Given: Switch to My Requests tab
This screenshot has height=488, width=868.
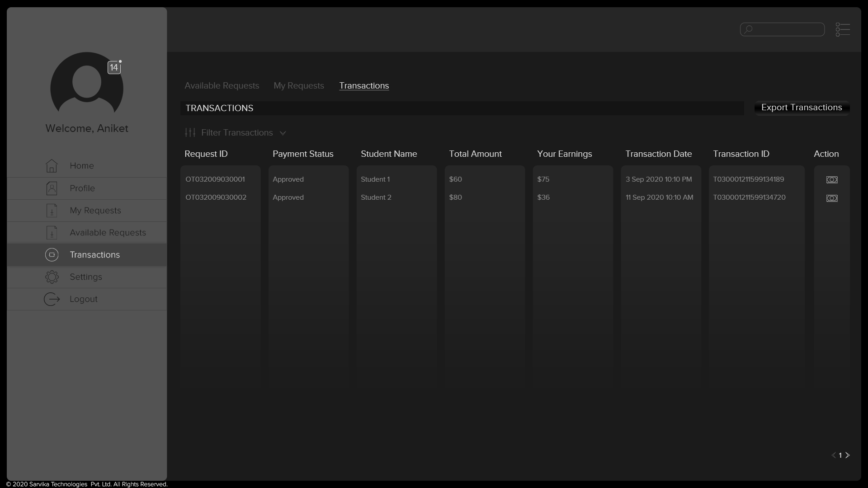Looking at the screenshot, I should pos(299,86).
